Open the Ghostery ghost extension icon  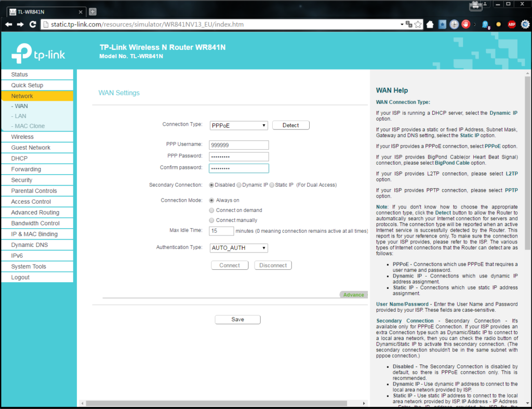[485, 24]
